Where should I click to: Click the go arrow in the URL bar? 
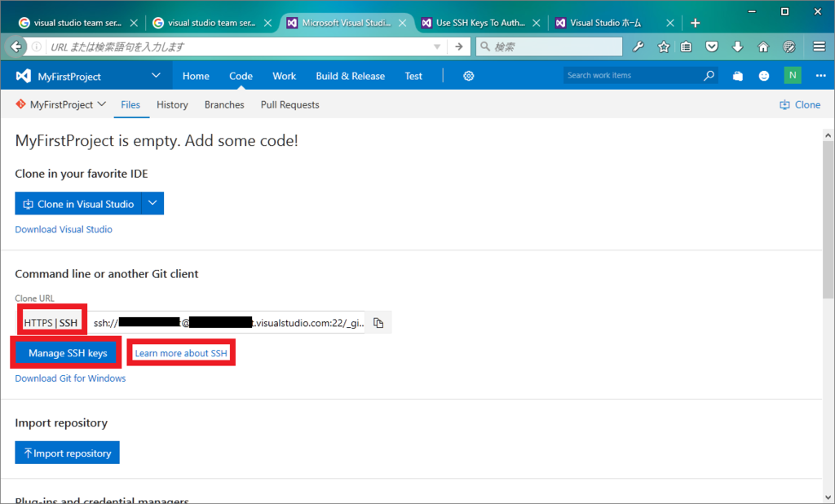pos(458,46)
